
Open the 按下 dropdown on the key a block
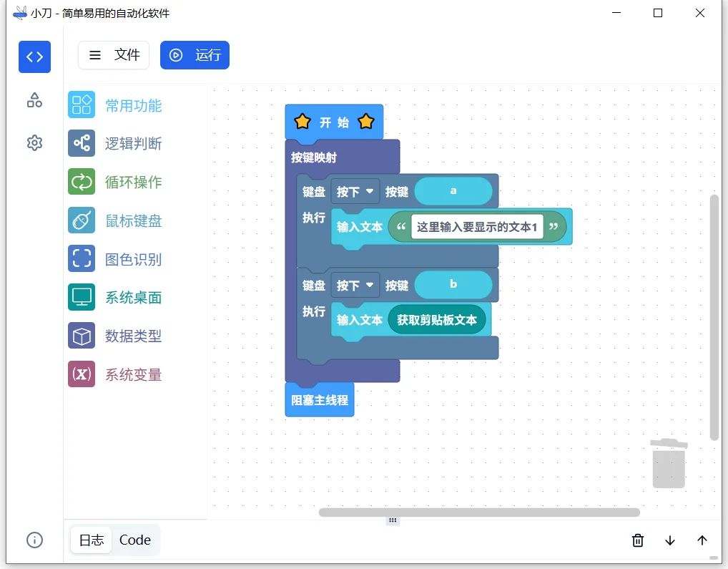(x=355, y=191)
